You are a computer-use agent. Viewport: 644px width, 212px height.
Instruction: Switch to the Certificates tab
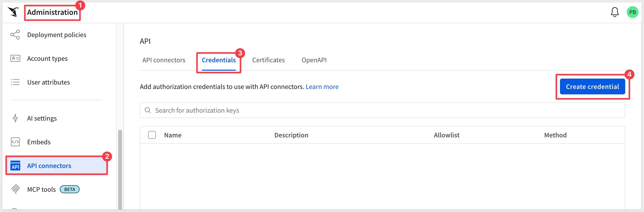(x=268, y=60)
